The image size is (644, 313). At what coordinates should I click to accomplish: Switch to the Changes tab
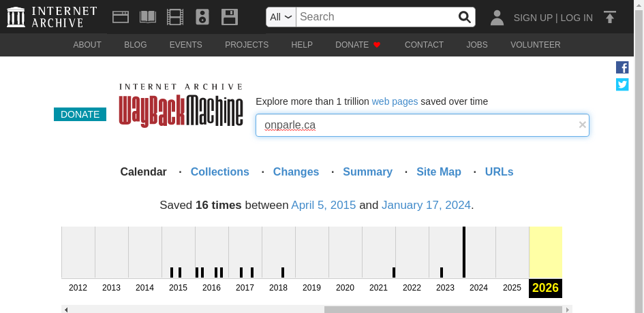(296, 172)
